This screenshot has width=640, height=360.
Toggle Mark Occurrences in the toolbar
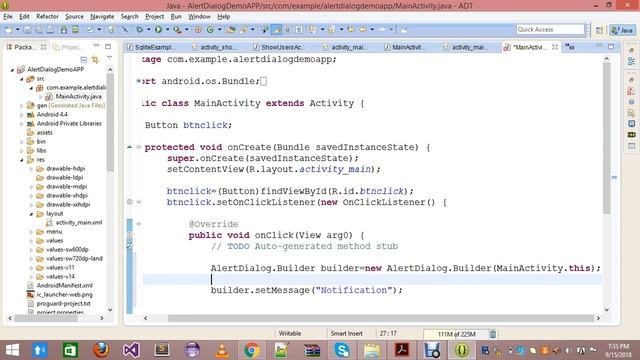tap(276, 30)
